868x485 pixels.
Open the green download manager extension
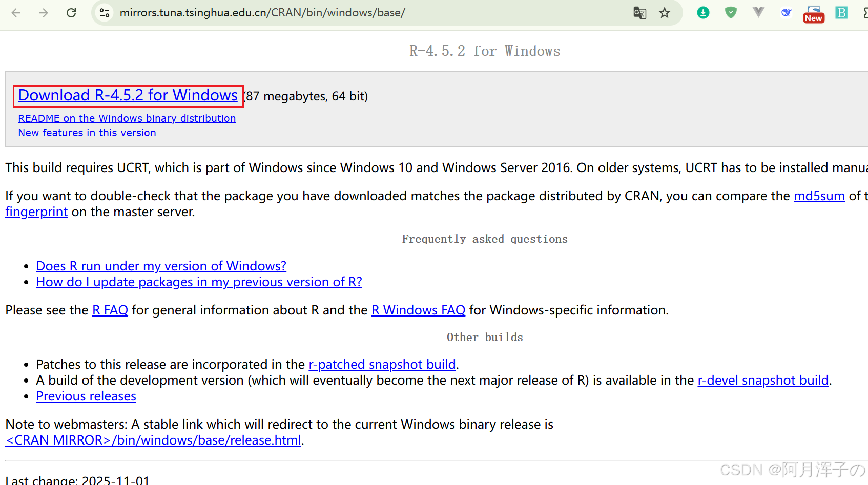(703, 13)
